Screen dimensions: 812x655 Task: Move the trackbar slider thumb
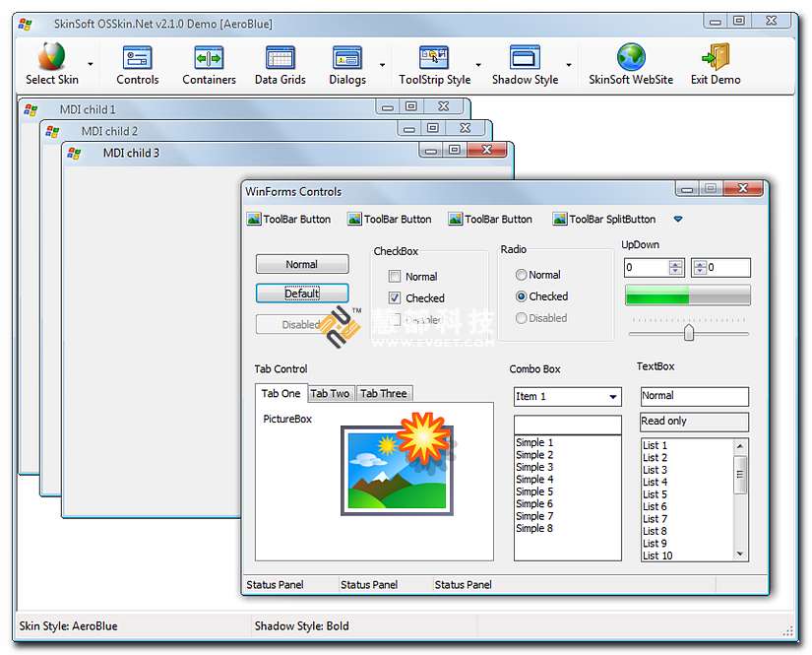689,333
